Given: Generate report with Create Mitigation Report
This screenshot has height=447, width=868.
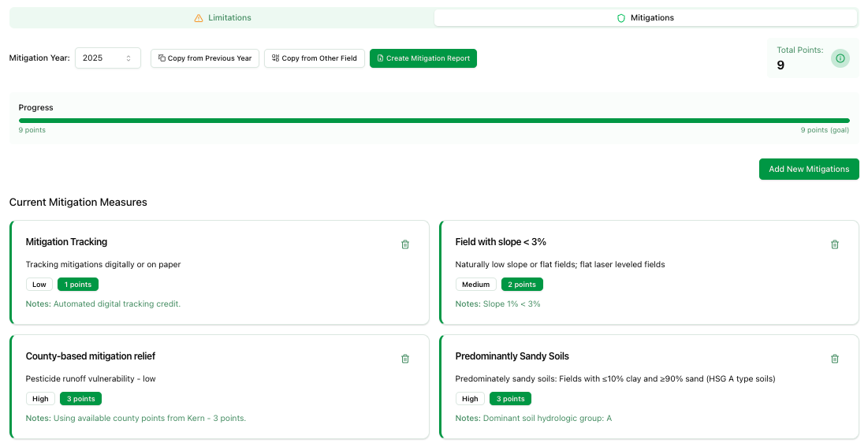Looking at the screenshot, I should pyautogui.click(x=423, y=58).
